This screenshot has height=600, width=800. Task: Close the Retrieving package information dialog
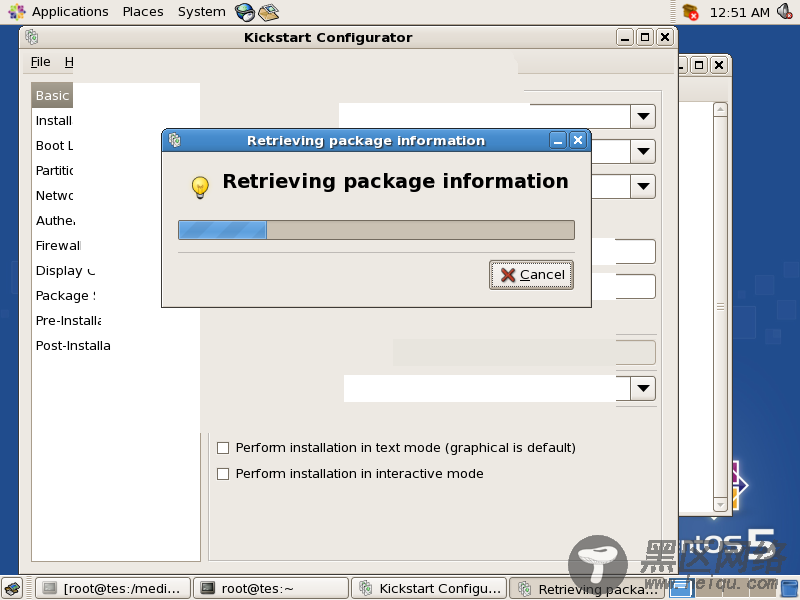click(x=578, y=140)
